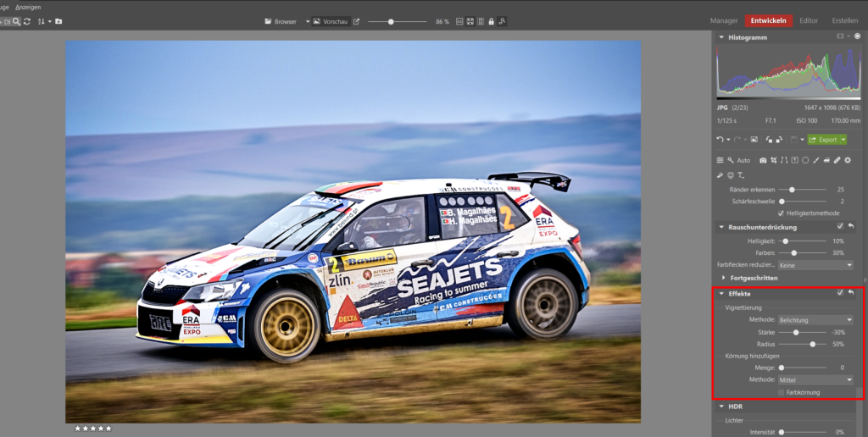
Task: Click the save floppy disk icon
Action: pyautogui.click(x=793, y=140)
